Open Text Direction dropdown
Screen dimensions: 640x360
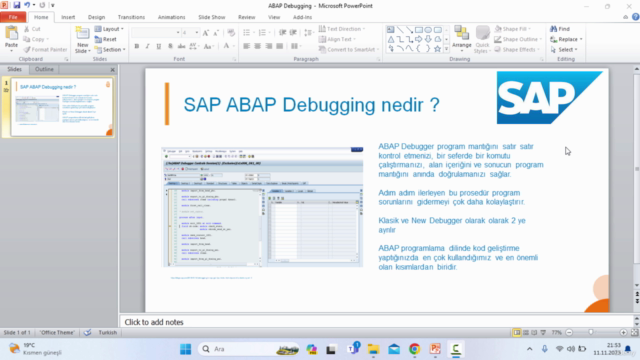point(342,29)
